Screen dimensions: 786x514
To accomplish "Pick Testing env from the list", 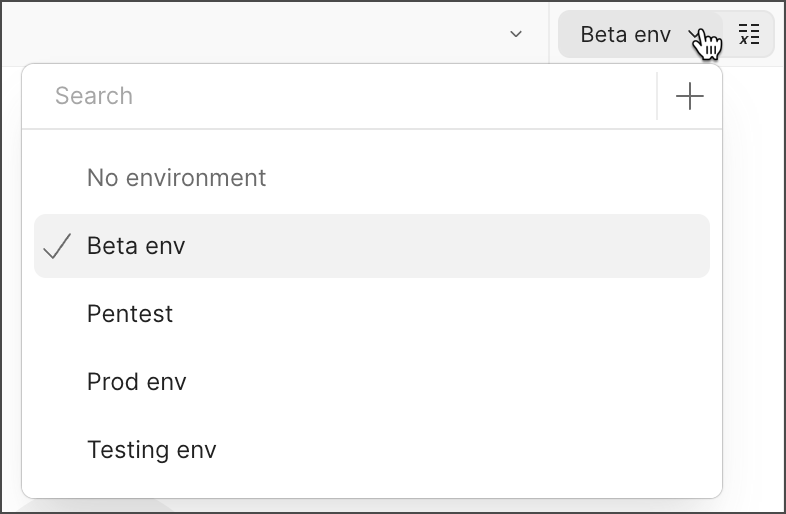I will [x=152, y=450].
